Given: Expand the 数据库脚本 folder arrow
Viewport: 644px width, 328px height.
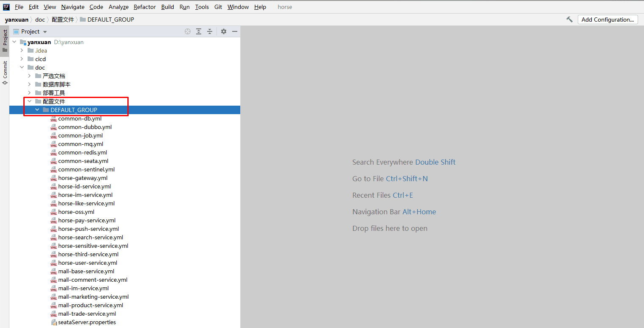Looking at the screenshot, I should (x=29, y=84).
